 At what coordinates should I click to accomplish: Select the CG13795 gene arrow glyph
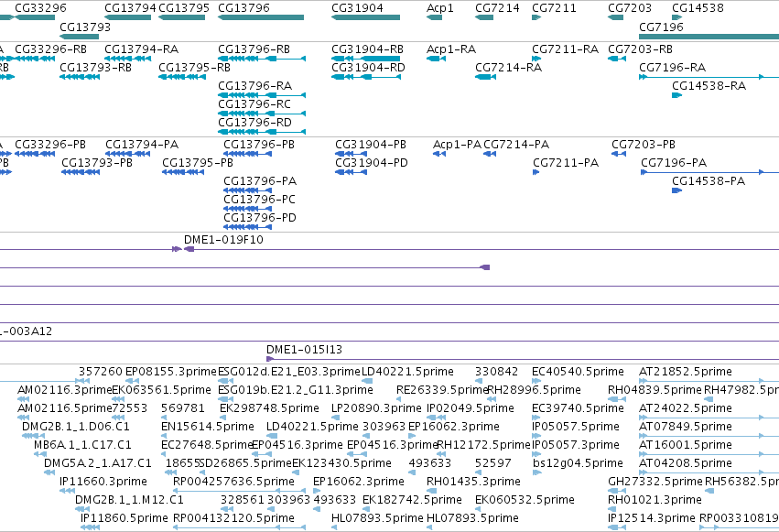tap(182, 17)
